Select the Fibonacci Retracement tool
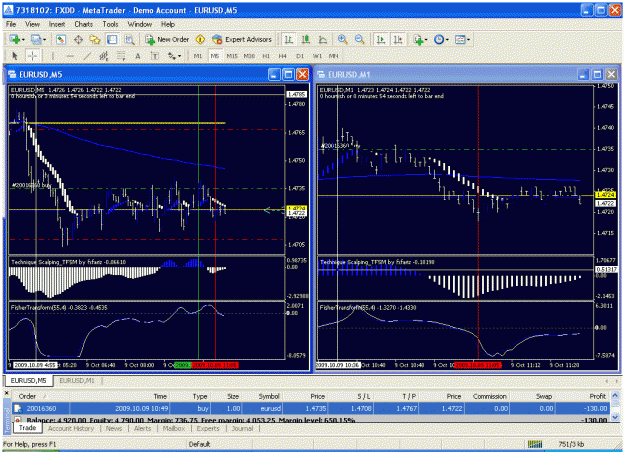 pos(121,56)
